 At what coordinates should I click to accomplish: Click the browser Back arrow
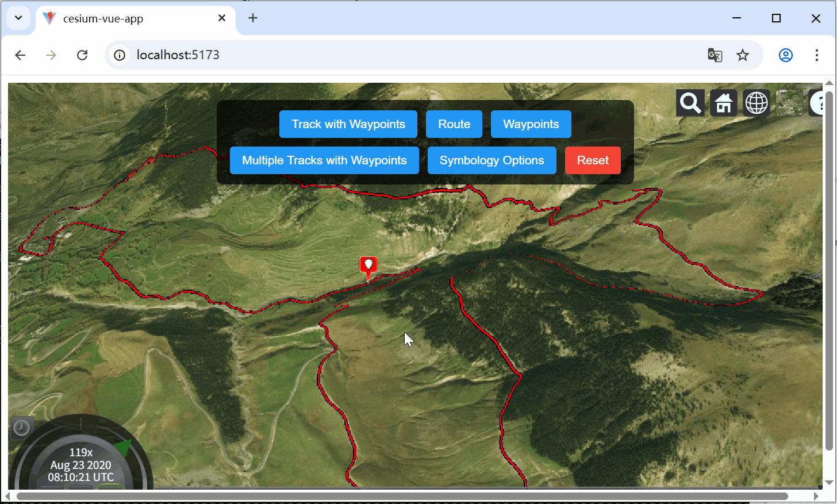[20, 55]
